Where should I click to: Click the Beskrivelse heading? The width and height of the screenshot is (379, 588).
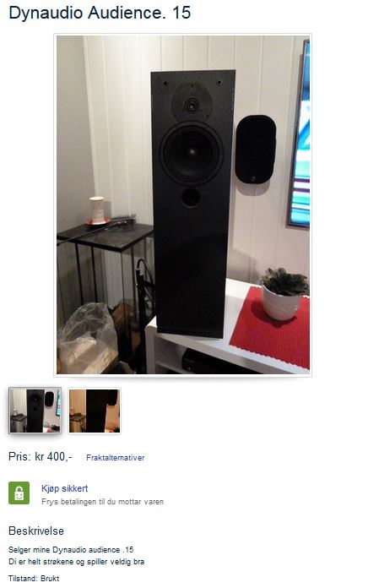[36, 531]
